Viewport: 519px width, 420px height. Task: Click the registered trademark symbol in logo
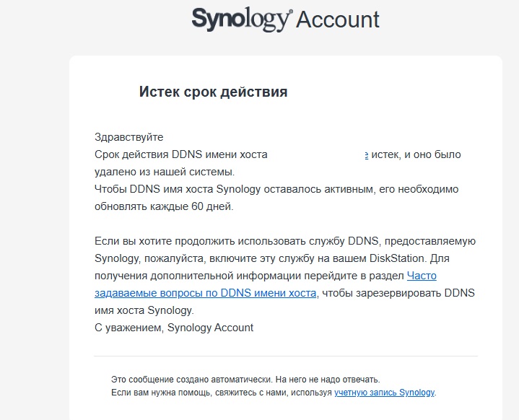[x=291, y=12]
